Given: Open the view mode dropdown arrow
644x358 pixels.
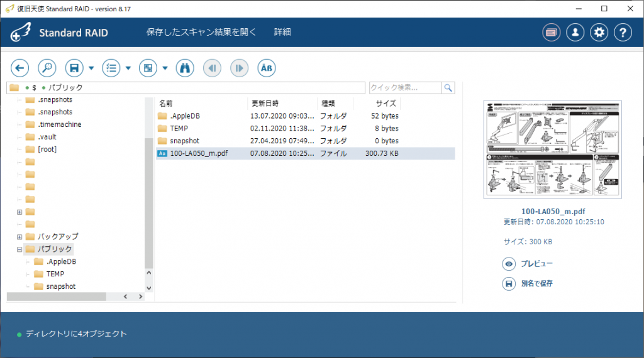Looking at the screenshot, I should tap(165, 68).
